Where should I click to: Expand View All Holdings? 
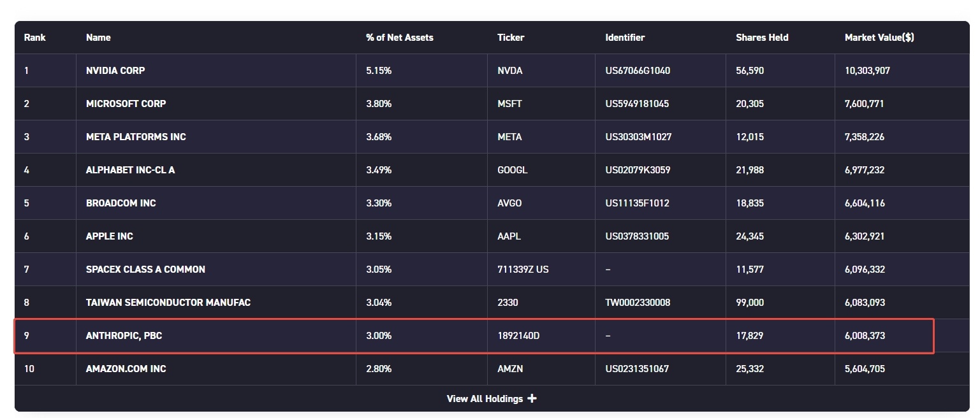492,399
